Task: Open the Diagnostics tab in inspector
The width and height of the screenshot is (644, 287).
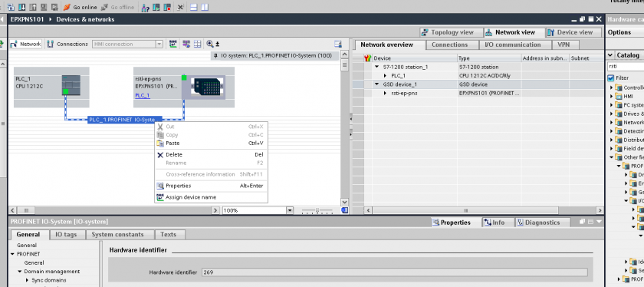Action: (543, 223)
